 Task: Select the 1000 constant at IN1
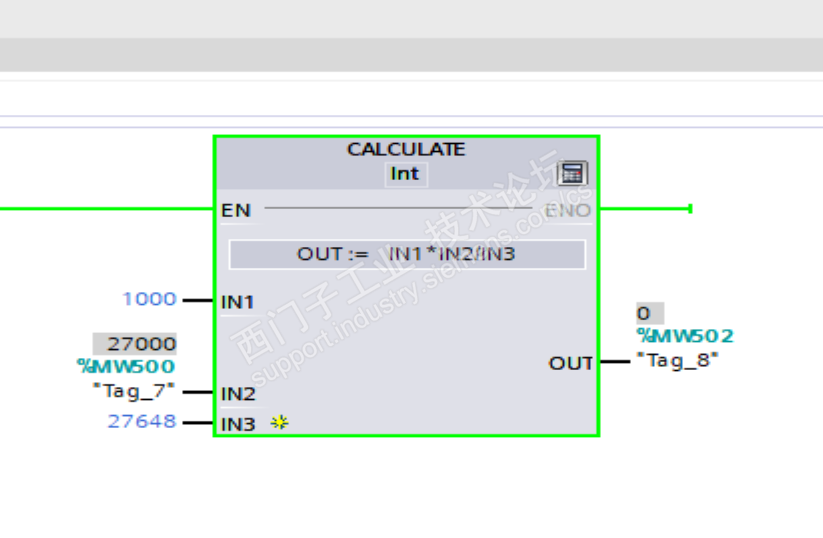pos(149,299)
